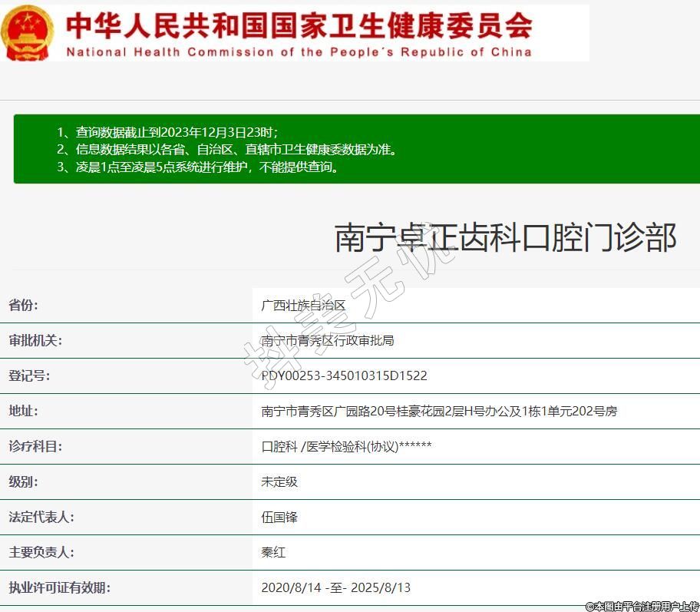
Task: Click the English National Health Commission text
Action: point(299,52)
